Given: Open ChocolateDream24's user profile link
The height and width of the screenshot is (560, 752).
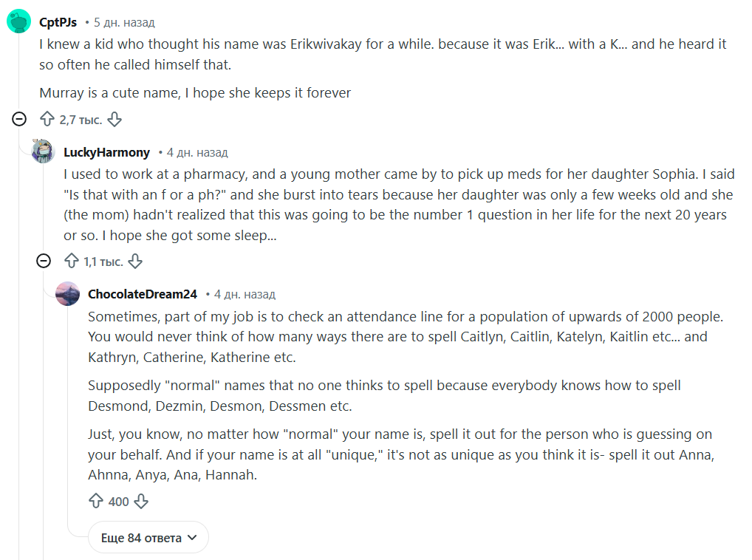Looking at the screenshot, I should [x=142, y=294].
